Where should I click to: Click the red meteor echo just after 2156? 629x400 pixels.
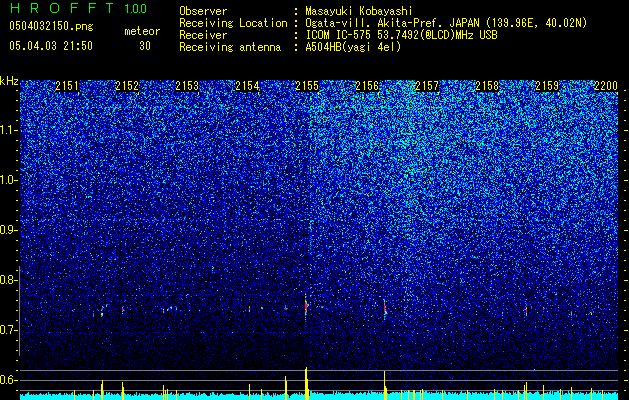point(385,309)
